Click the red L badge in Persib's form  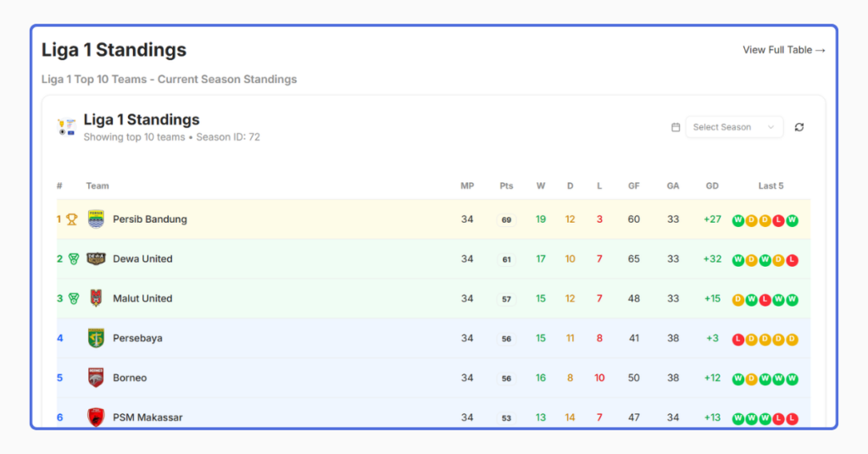(778, 220)
